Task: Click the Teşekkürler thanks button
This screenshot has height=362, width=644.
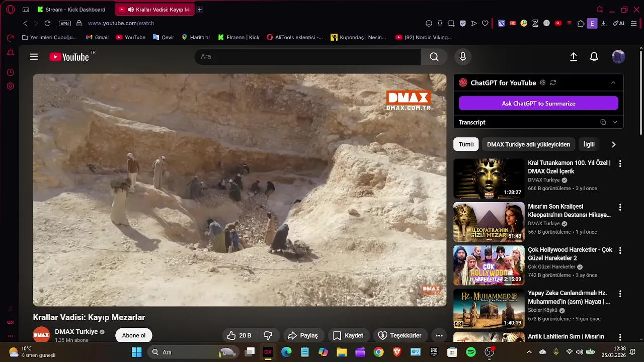Action: coord(400,335)
